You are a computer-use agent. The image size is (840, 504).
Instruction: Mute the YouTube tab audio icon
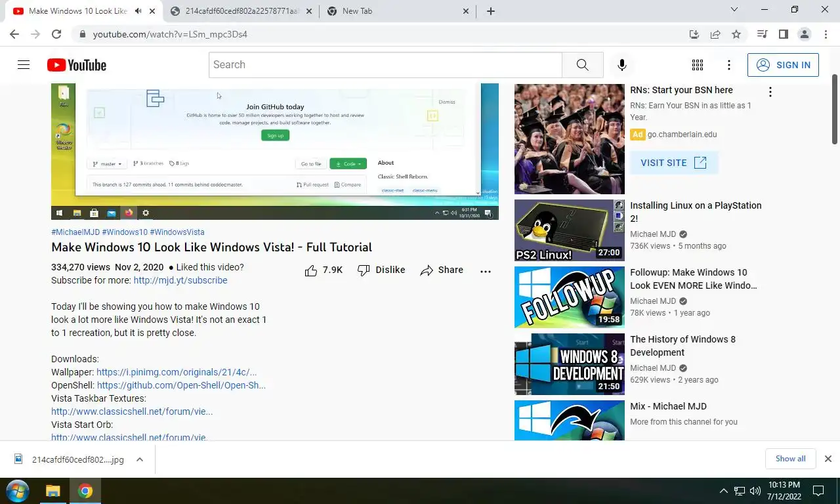[138, 11]
